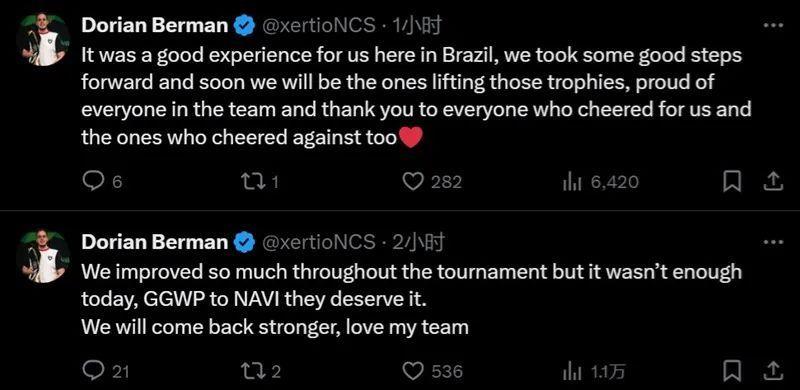Screen dimensions: 800x390
Task: Bookmark the GGWP to NAVI tweet
Action: (x=732, y=371)
